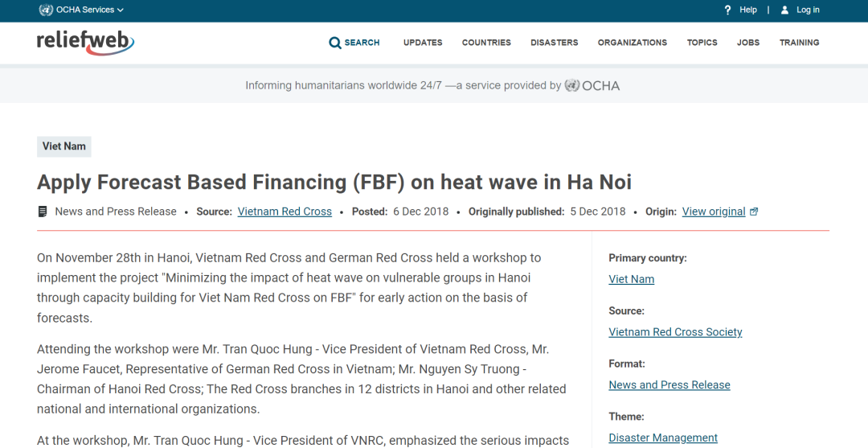The image size is (868, 448).
Task: Open the Vietnam Red Cross Society sidebar link
Action: (675, 332)
